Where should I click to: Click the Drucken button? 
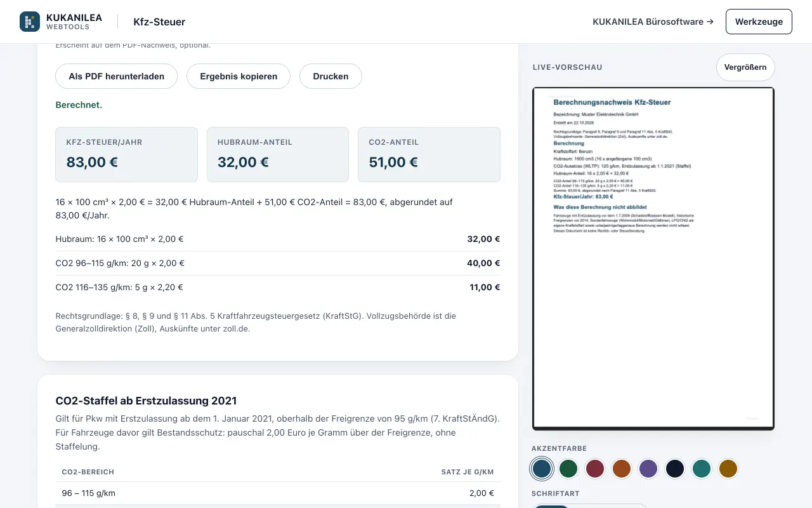[x=331, y=76]
